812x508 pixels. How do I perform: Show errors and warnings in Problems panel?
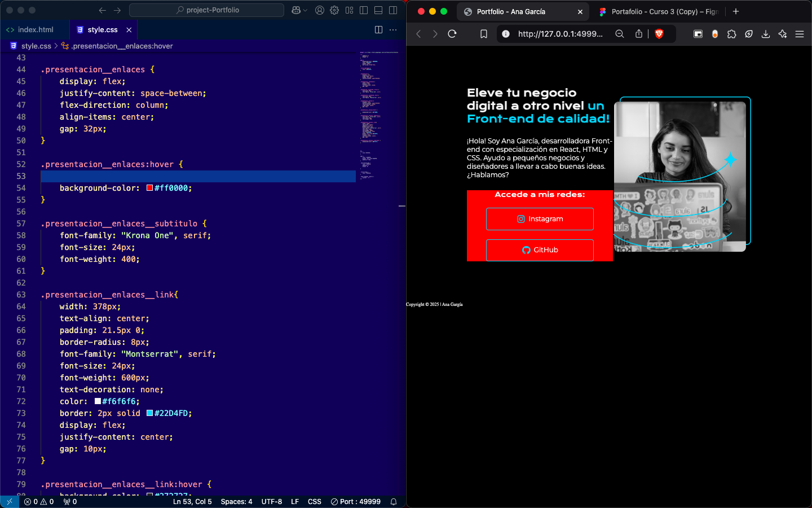39,501
